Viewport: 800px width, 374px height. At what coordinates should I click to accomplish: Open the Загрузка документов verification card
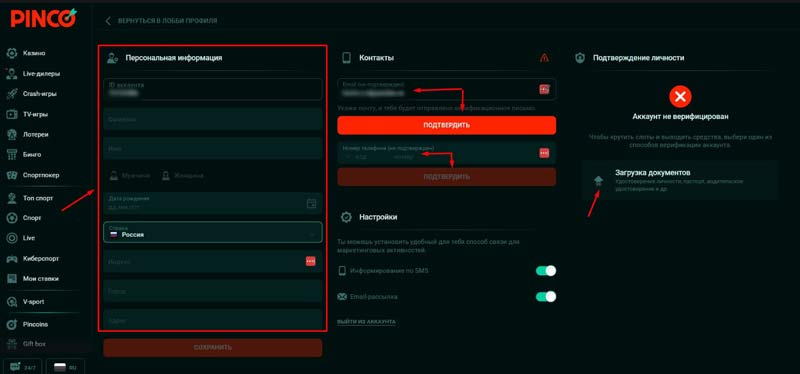coord(680,181)
